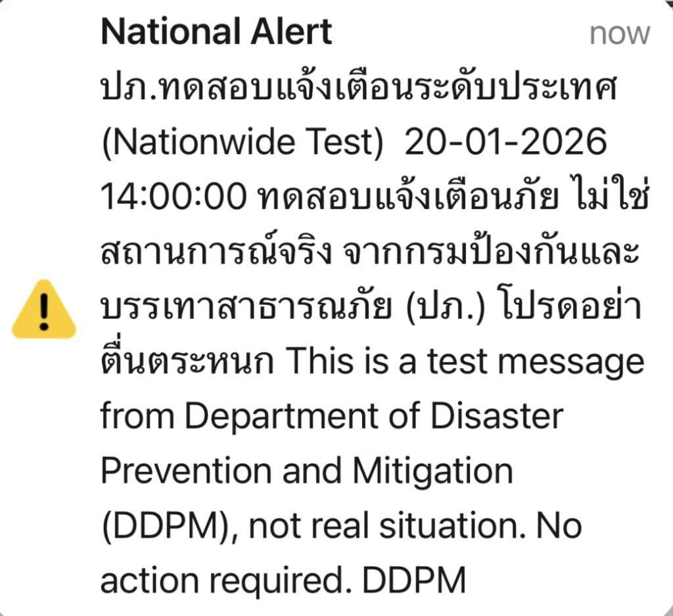Tap the National Alert notification title
This screenshot has width=673, height=616.
pyautogui.click(x=216, y=32)
